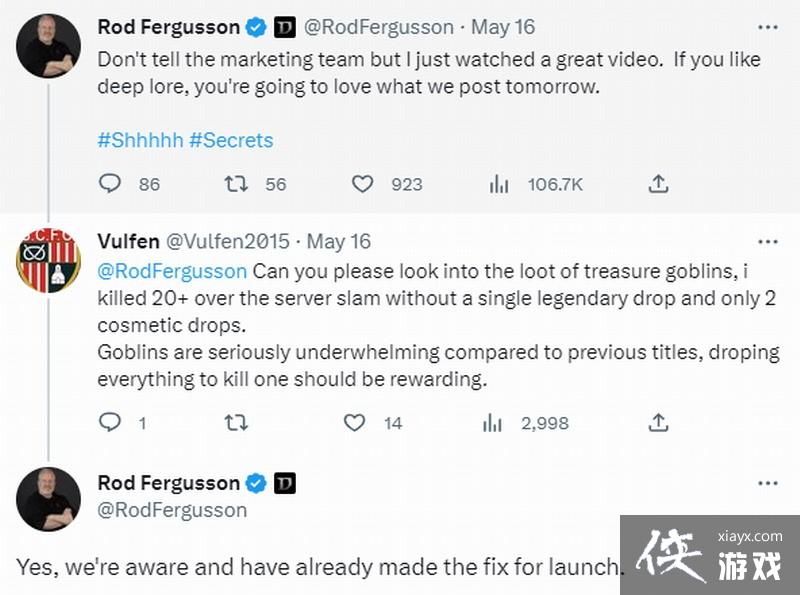Open the #Secrets hashtag
Viewport: 800px width, 595px height.
pyautogui.click(x=237, y=140)
